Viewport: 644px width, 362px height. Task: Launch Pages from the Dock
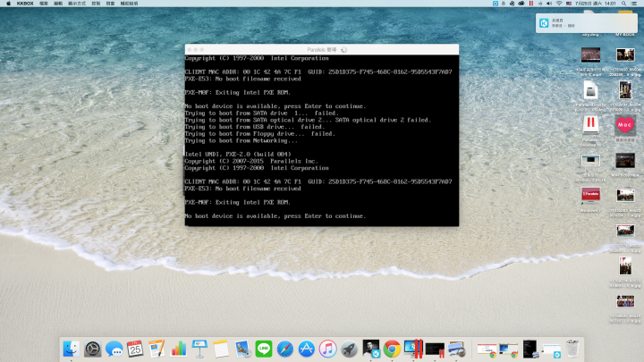pos(157,349)
